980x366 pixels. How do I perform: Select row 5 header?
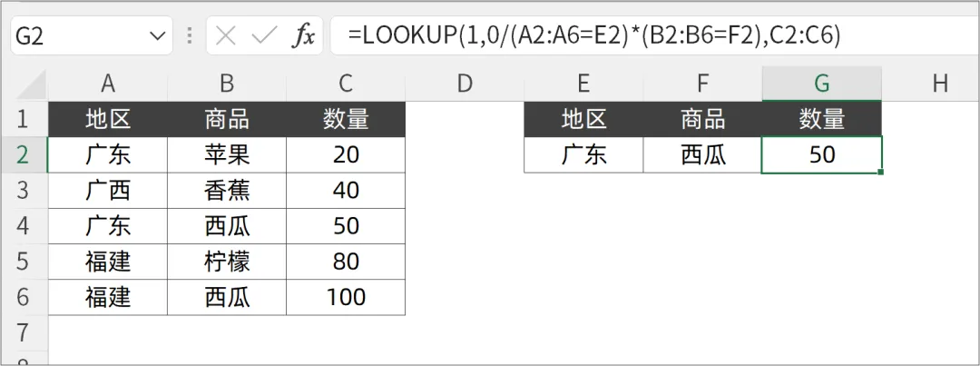(x=24, y=262)
